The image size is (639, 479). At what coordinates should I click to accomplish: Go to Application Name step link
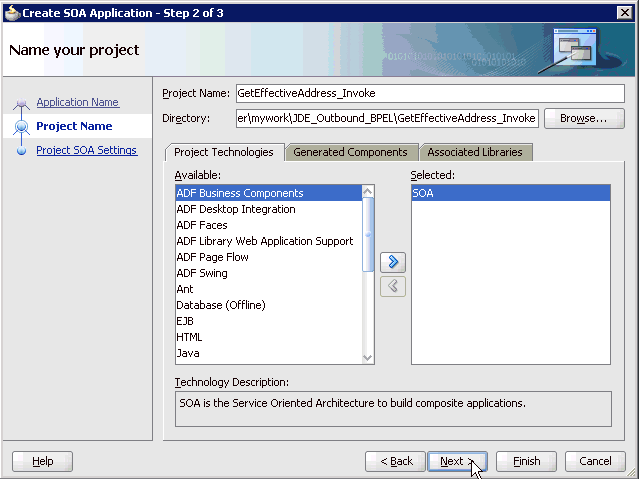77,102
